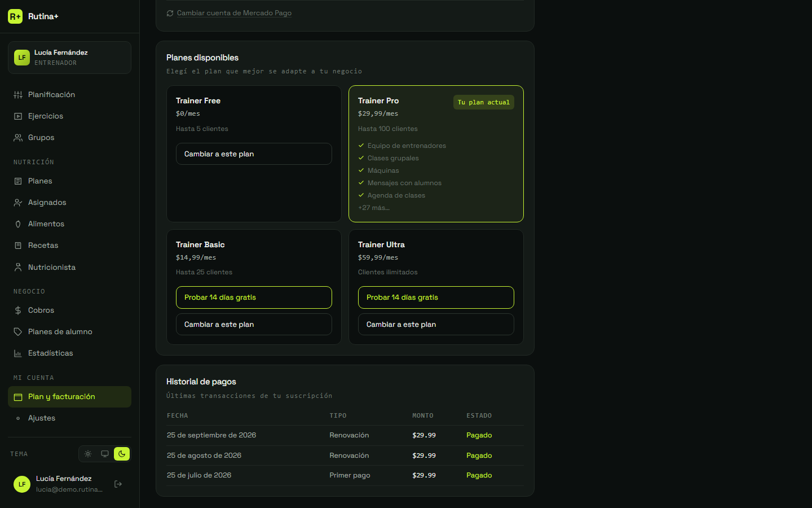Click the LF avatar in the sidebar footer
This screenshot has height=508, width=812.
[x=22, y=484]
